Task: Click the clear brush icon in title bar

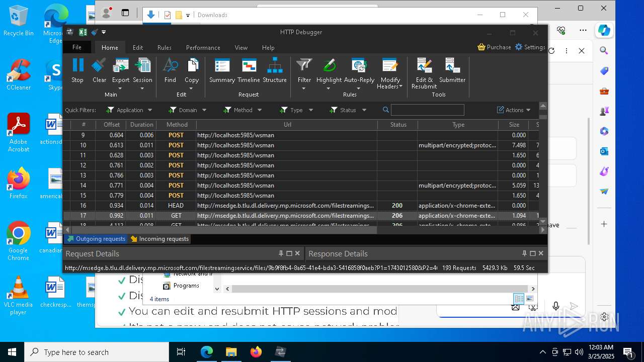Action: (x=94, y=32)
